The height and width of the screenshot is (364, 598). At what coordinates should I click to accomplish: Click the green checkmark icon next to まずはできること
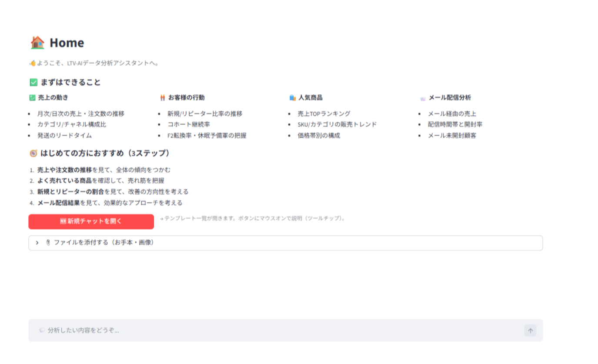[33, 82]
